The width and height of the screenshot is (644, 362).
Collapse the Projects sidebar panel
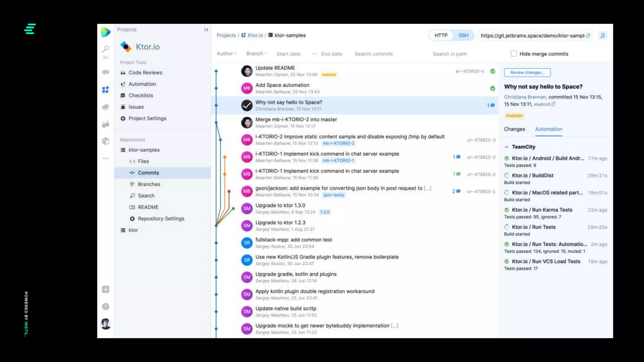(x=206, y=30)
